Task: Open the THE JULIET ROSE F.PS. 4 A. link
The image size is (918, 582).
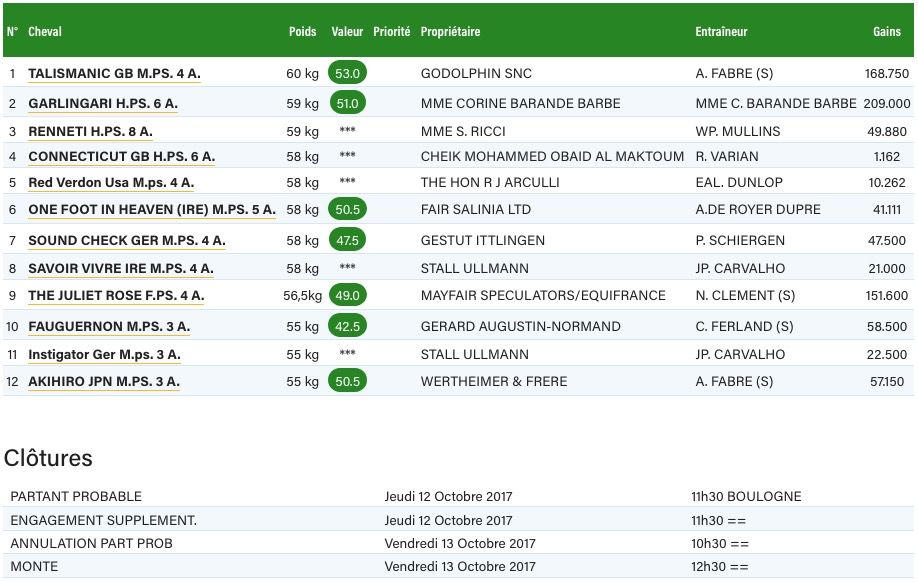Action: (x=116, y=296)
